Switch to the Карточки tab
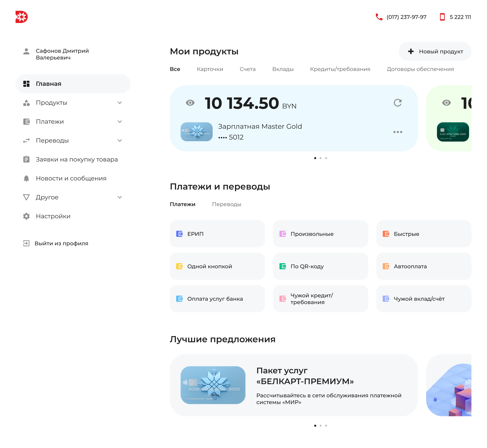The height and width of the screenshot is (448, 487). (x=210, y=69)
